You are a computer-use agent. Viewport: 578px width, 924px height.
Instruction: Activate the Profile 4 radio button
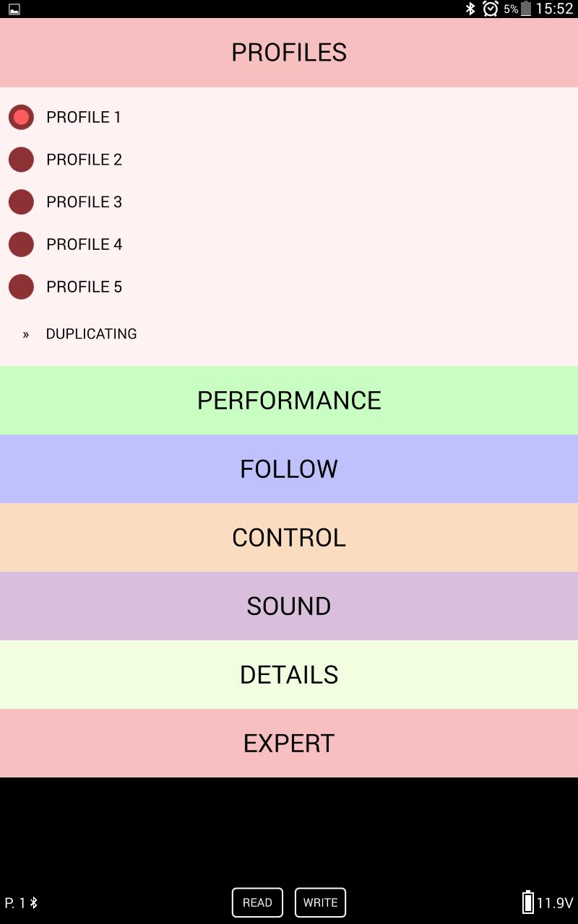21,245
